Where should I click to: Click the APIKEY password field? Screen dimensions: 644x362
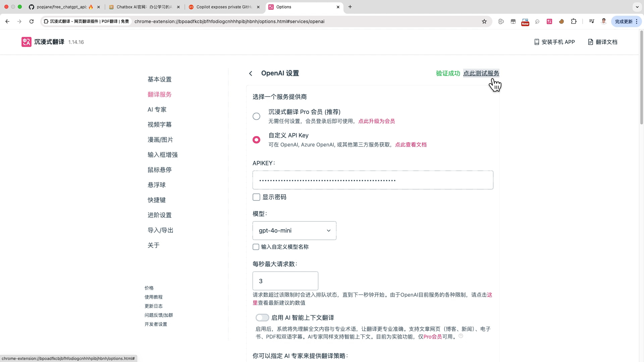pyautogui.click(x=373, y=180)
